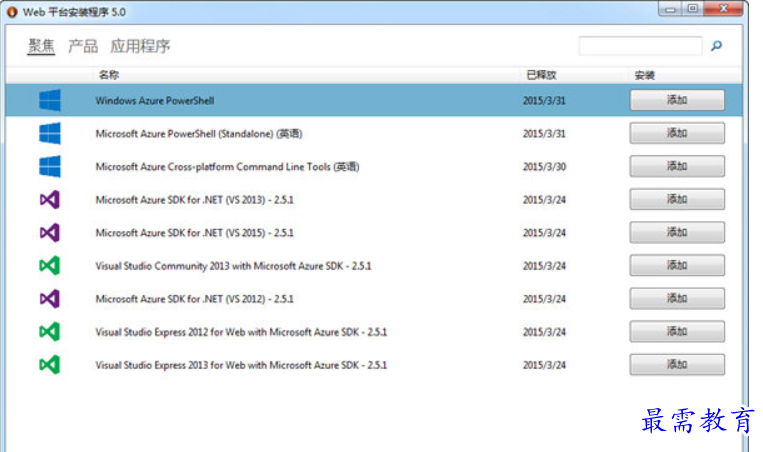
Task: Select Microsoft Azure PowerShell (Standalone) name text
Action: [199, 134]
